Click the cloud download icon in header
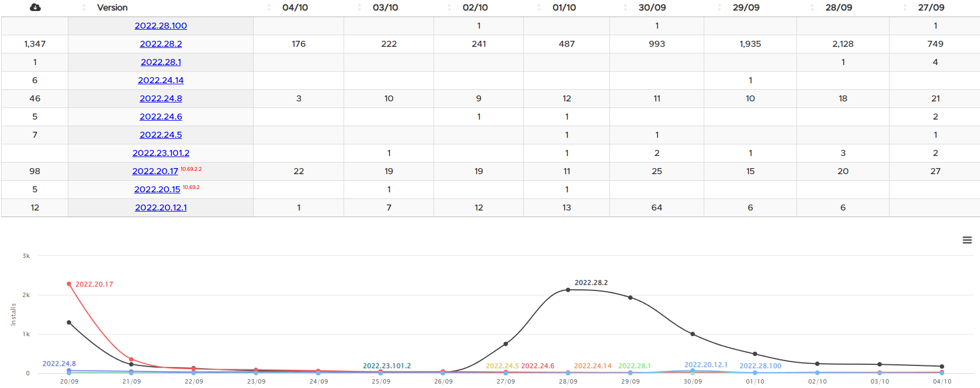This screenshot has height=388, width=980. click(35, 7)
